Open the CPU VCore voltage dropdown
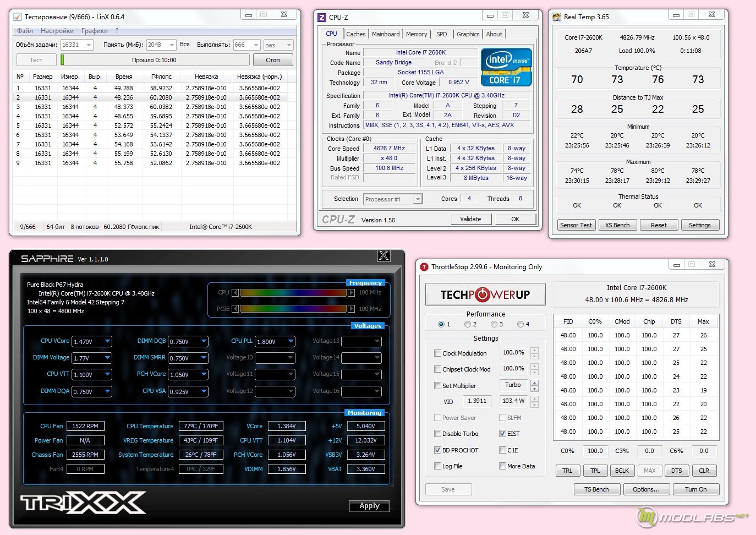This screenshot has height=535, width=756. pyautogui.click(x=107, y=341)
